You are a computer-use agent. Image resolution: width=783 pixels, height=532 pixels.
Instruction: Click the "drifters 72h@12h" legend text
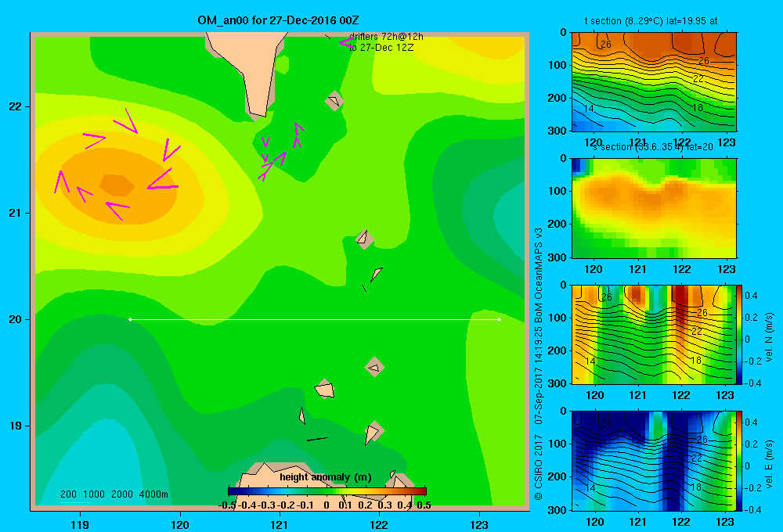(x=387, y=37)
